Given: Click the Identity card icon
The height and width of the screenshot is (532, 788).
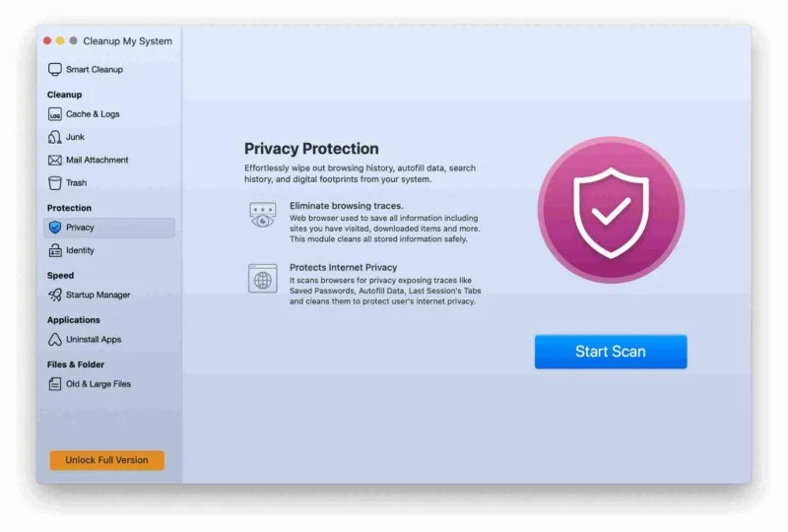Looking at the screenshot, I should click(55, 250).
